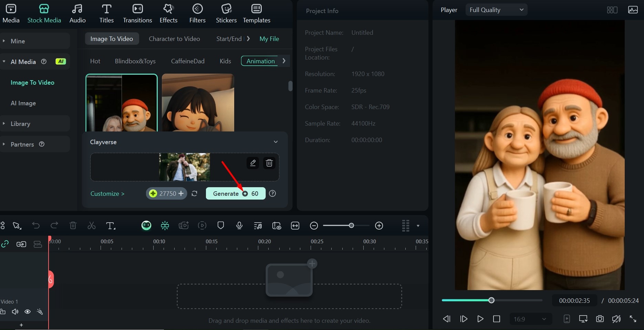Viewport: 644px width, 330px height.
Task: Open the Audio tab
Action: pos(77,14)
